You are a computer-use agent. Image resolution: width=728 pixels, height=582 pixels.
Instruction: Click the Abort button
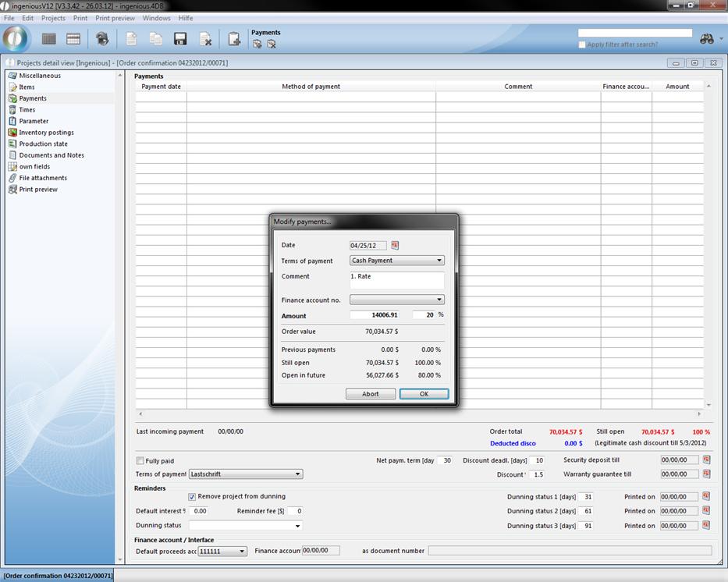click(x=370, y=394)
